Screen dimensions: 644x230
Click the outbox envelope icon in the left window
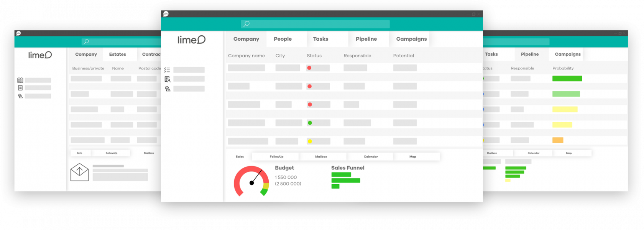(x=79, y=172)
